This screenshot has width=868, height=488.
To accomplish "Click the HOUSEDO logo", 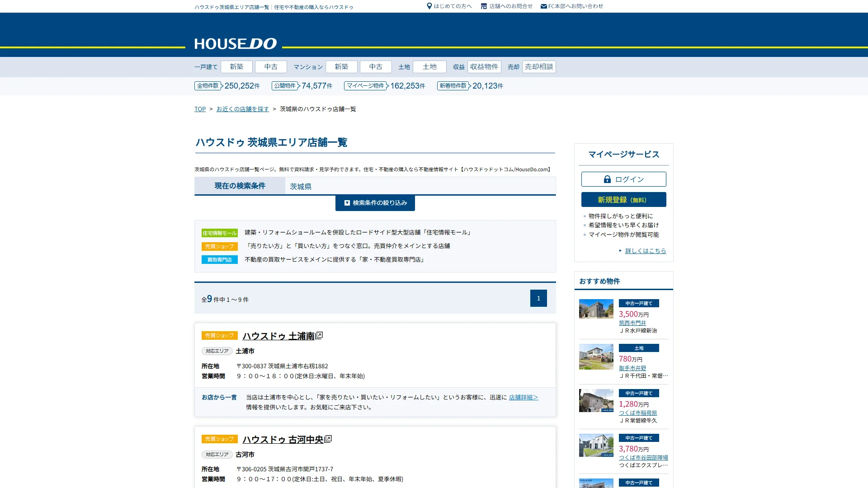I will [x=236, y=44].
